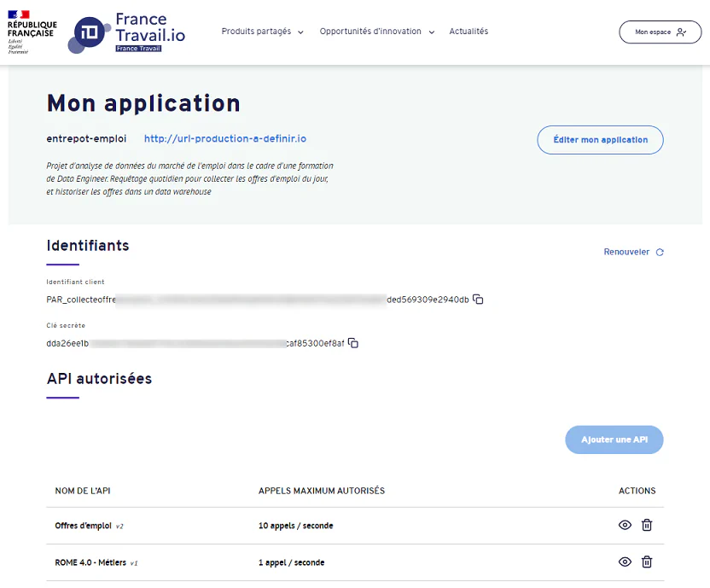This screenshot has height=588, width=710.
Task: Click the user icon in Mon espace
Action: pyautogui.click(x=680, y=32)
